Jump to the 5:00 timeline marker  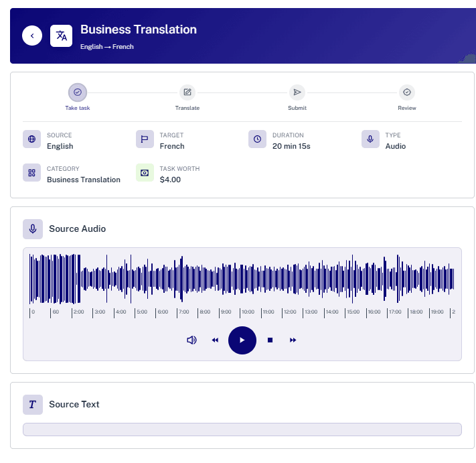(142, 312)
